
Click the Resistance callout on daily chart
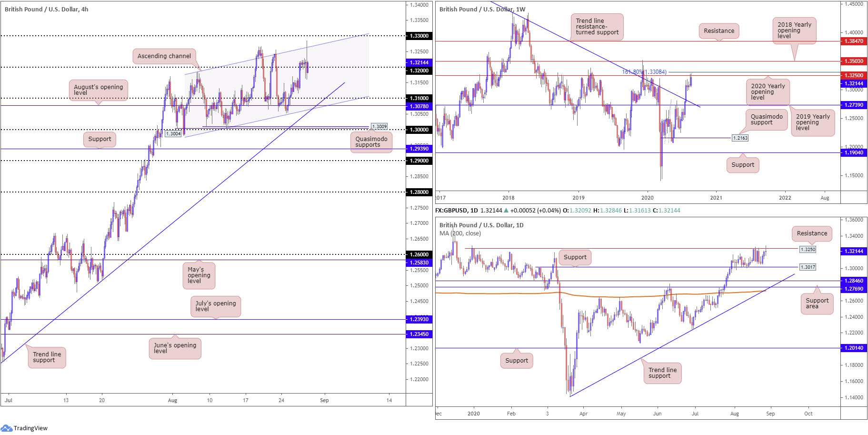pos(812,233)
